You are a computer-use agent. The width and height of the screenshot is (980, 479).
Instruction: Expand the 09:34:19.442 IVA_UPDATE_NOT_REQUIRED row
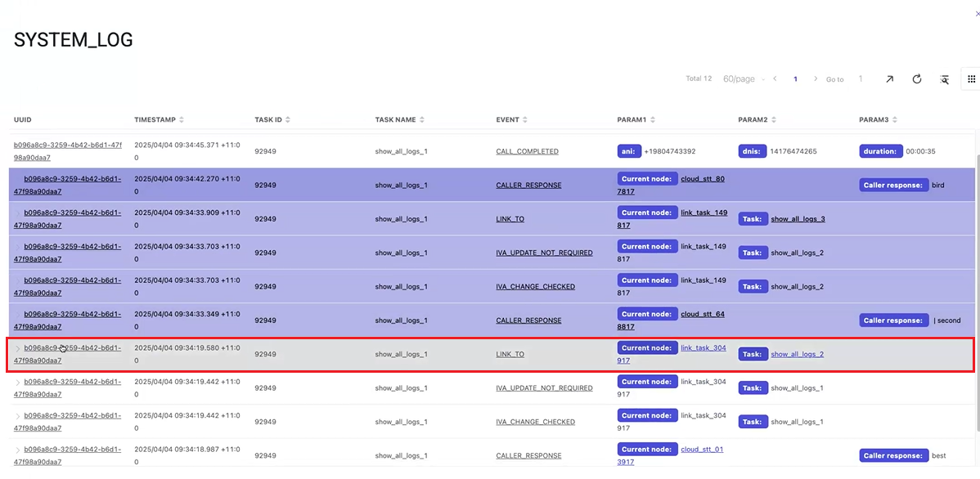17,382
